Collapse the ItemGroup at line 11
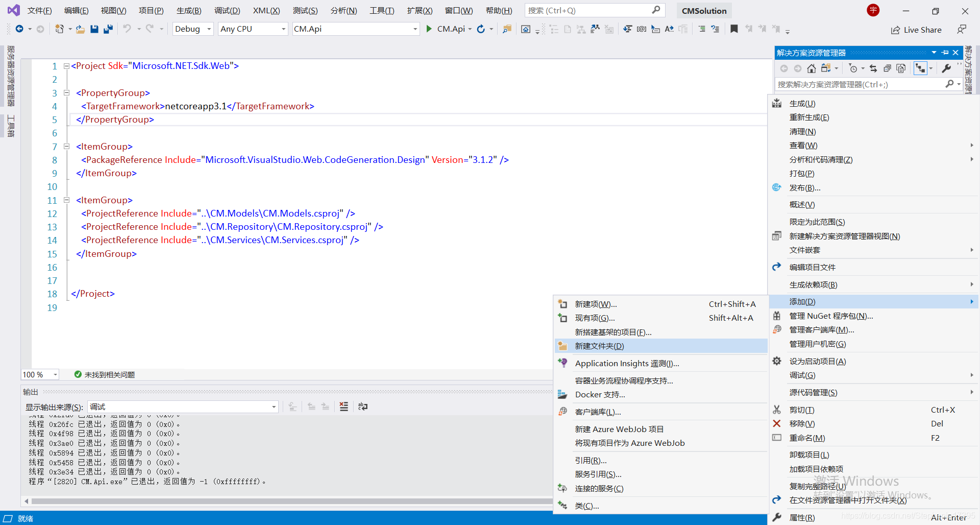The height and width of the screenshot is (525, 980). [66, 200]
